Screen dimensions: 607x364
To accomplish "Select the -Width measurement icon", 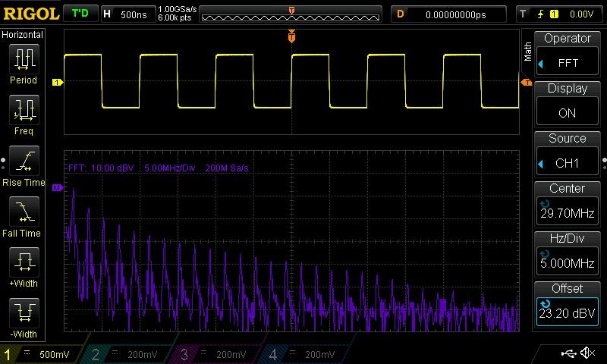I will click(x=23, y=314).
